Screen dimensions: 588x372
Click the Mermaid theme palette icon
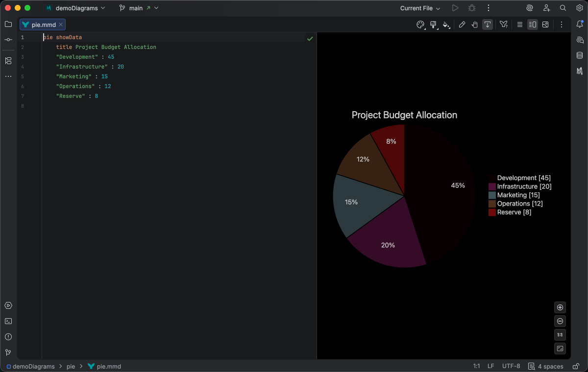420,24
